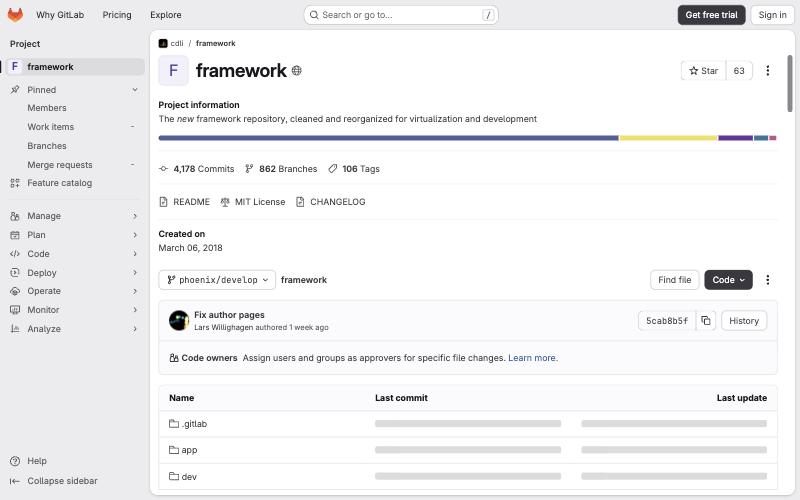Click the yellow segment of language bar
The height and width of the screenshot is (500, 800).
pyautogui.click(x=668, y=138)
